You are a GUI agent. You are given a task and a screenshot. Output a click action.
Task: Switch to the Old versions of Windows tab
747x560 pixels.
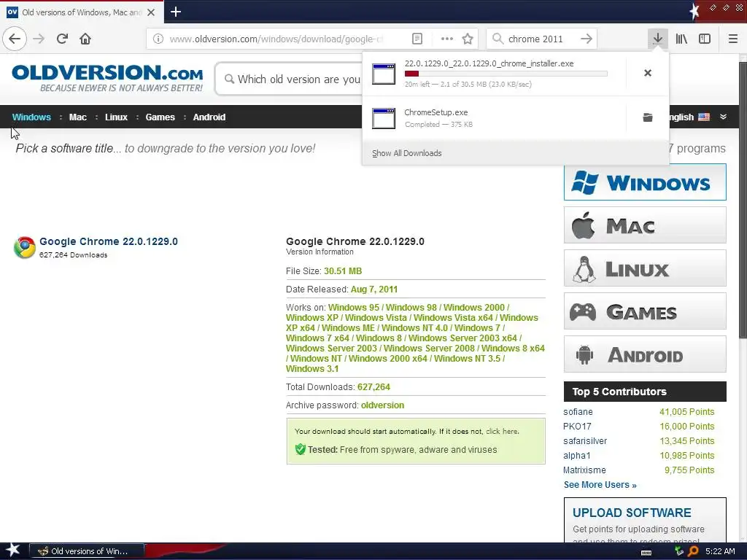point(82,12)
